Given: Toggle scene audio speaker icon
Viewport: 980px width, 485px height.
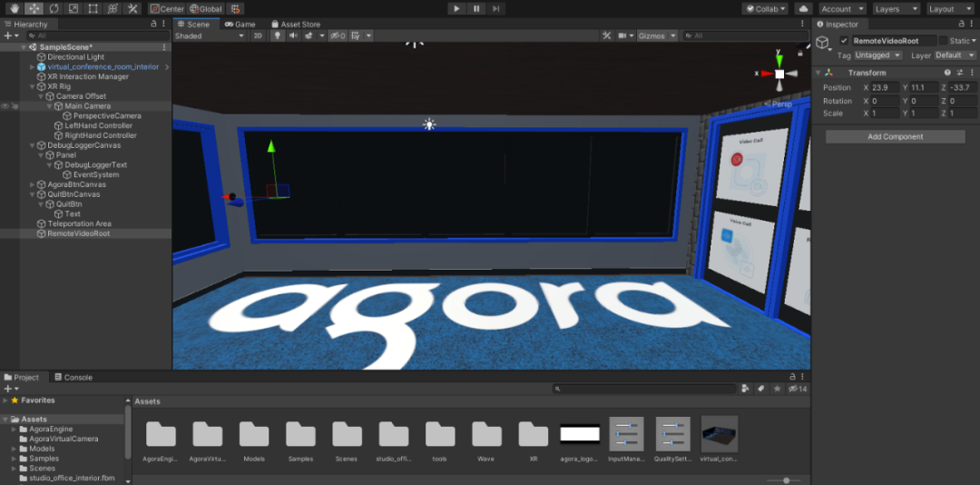Looking at the screenshot, I should 293,35.
